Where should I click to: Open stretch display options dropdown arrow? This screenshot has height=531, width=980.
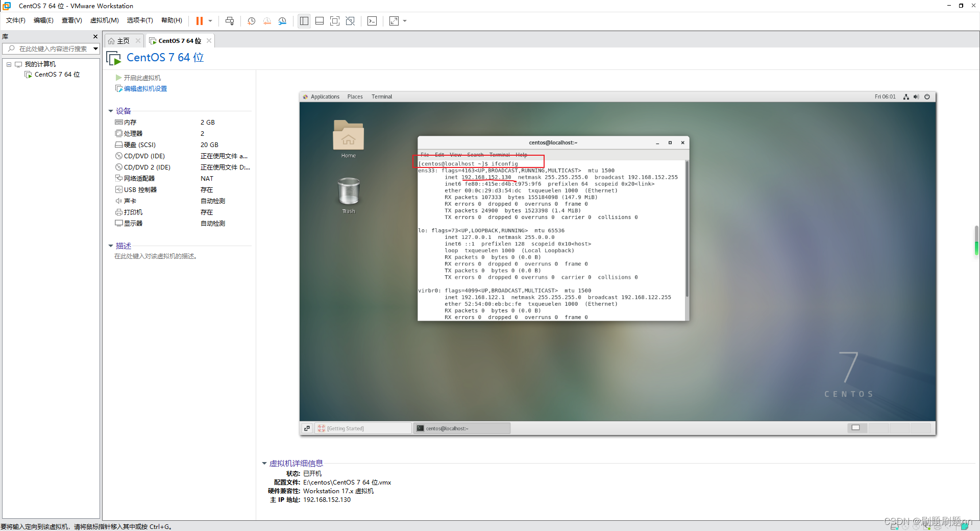click(405, 21)
